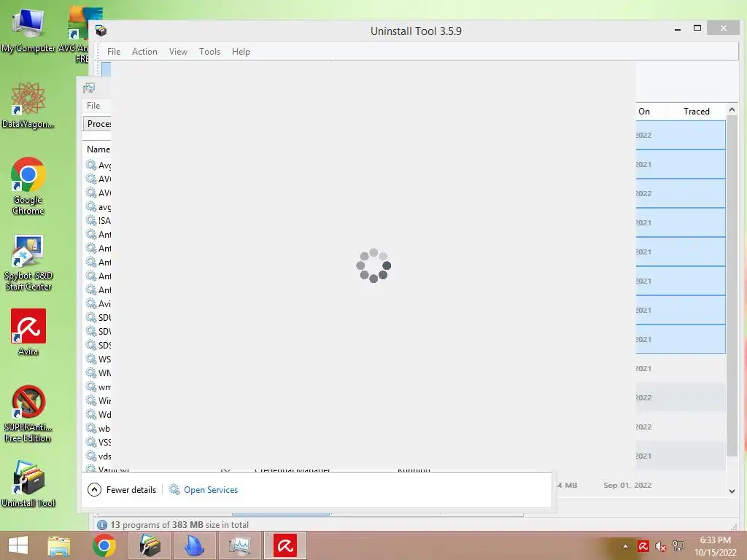Switch to Task Manager on the taskbar
This screenshot has height=560, width=747.
pyautogui.click(x=239, y=545)
